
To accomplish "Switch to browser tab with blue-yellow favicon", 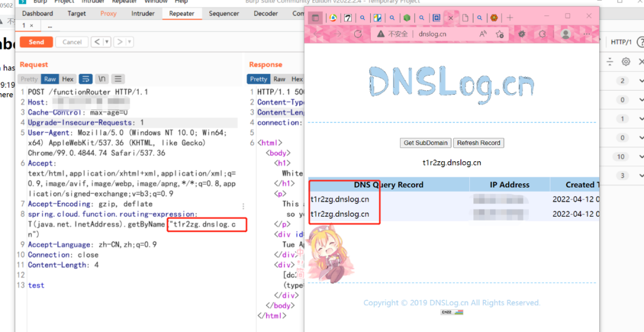I will coord(377,18).
